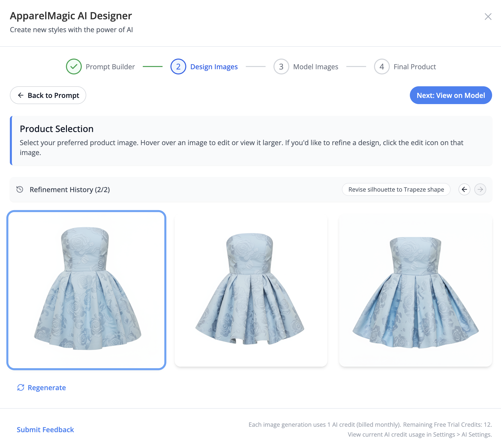Close the AI Designer dialog
The image size is (501, 448).
pos(488,17)
